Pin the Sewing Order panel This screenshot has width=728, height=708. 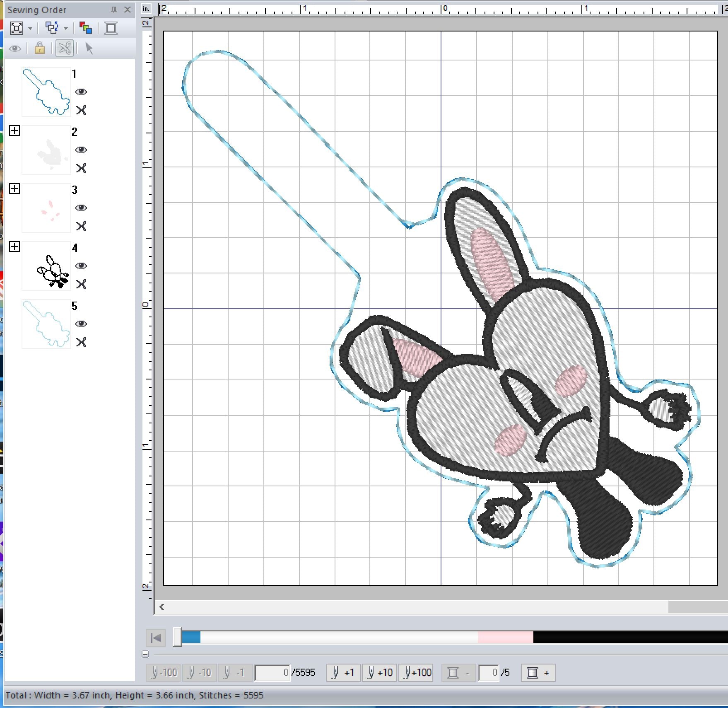point(114,10)
